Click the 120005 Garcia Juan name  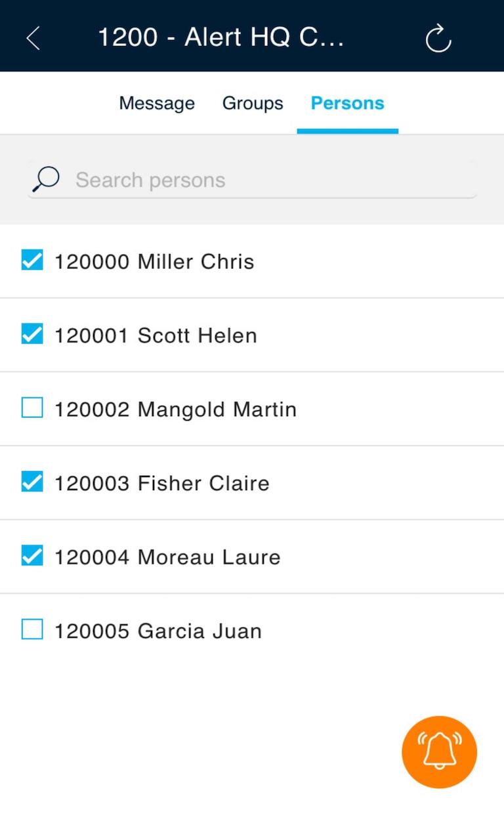[x=158, y=631]
